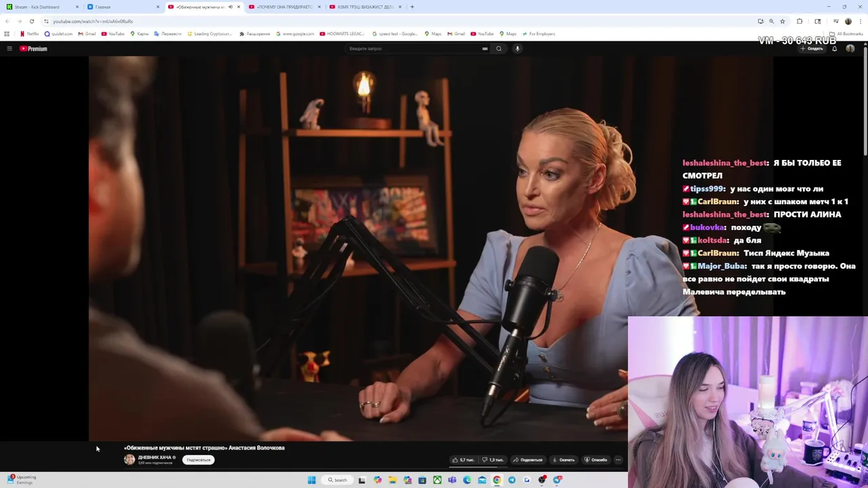Viewport: 868px width, 488px height.
Task: Open the Расширения bookmark
Action: (254, 34)
